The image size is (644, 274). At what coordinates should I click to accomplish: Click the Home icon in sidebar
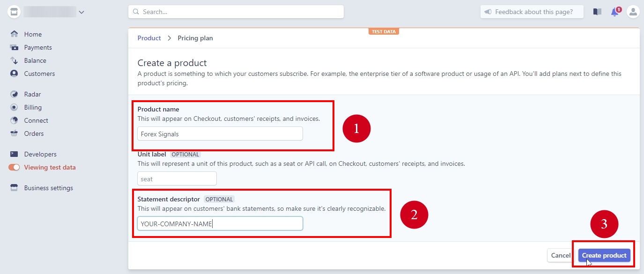coord(14,34)
